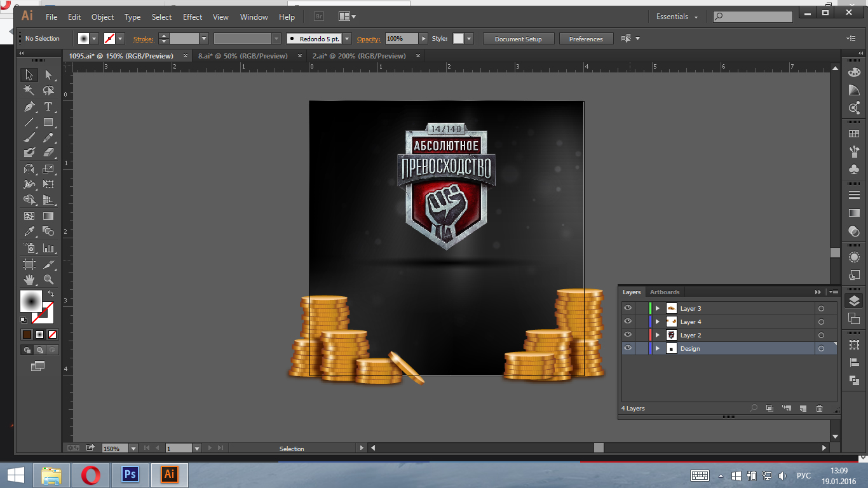The height and width of the screenshot is (488, 868).
Task: Open the Essentials workspace dropdown
Action: pyautogui.click(x=677, y=17)
